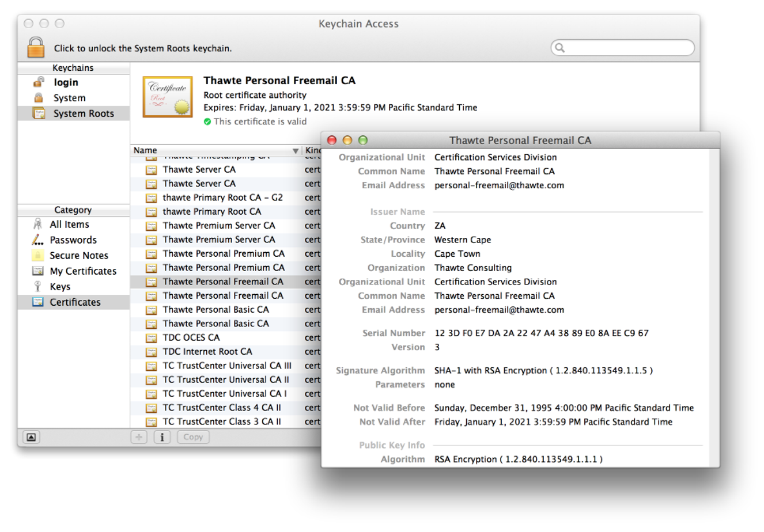Select All Items category
The width and height of the screenshot is (764, 532).
(x=69, y=225)
